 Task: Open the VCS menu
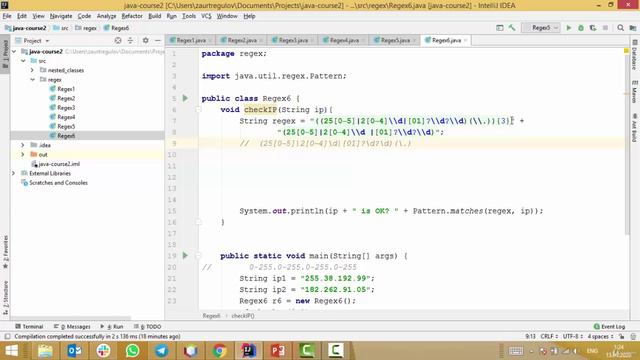pyautogui.click(x=206, y=16)
